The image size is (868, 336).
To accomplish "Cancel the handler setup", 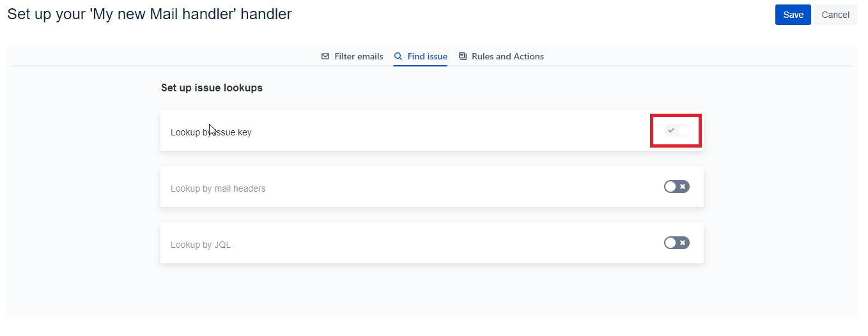I will tap(835, 15).
